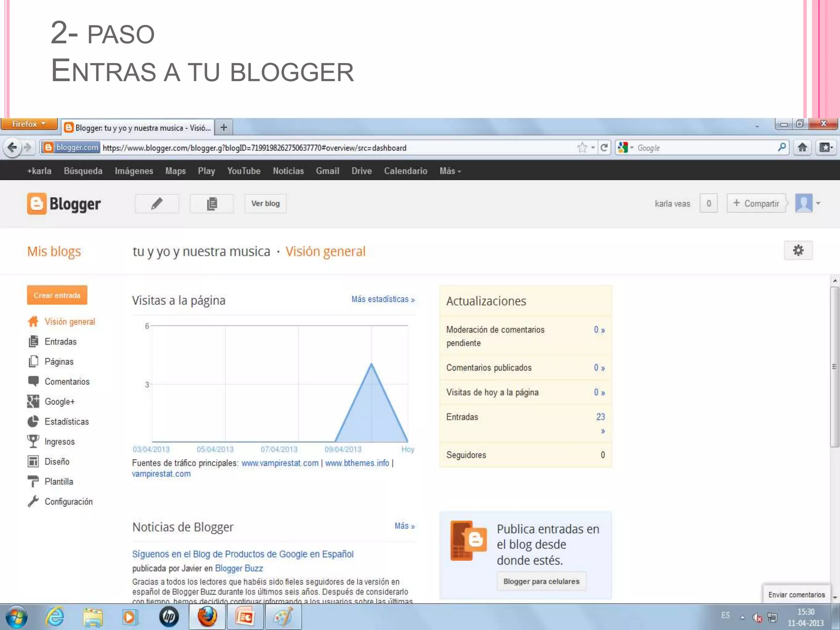Click the search magnifier icon
Image resolution: width=840 pixels, height=630 pixels.
tap(782, 147)
